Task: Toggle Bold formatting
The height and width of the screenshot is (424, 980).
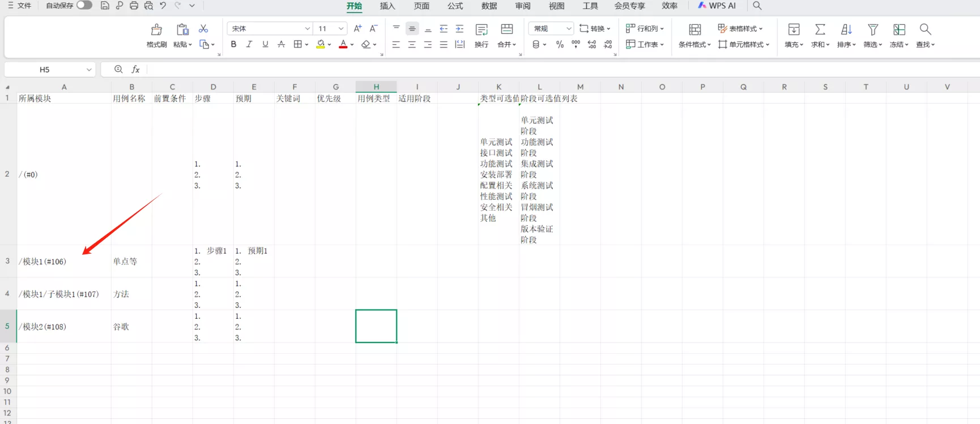Action: (x=233, y=44)
